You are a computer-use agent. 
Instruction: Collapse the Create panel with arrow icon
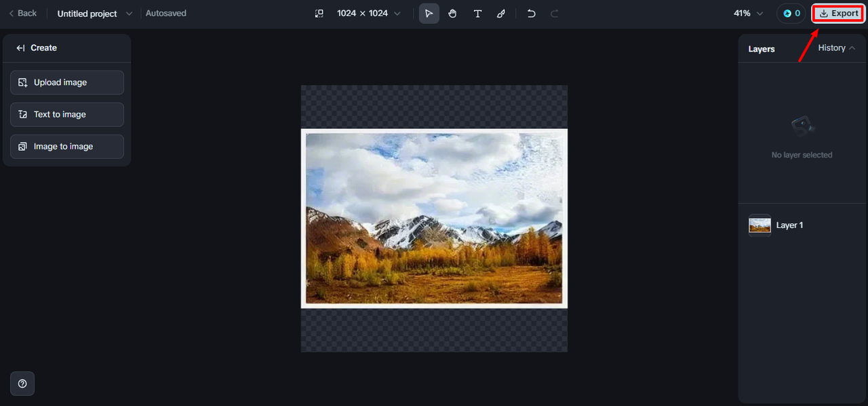click(x=20, y=48)
